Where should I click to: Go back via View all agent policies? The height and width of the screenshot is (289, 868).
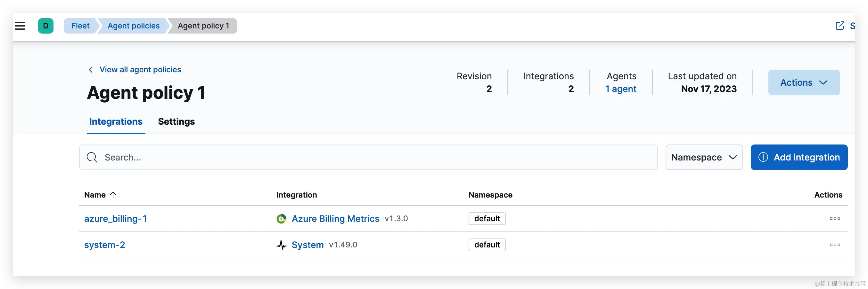140,70
